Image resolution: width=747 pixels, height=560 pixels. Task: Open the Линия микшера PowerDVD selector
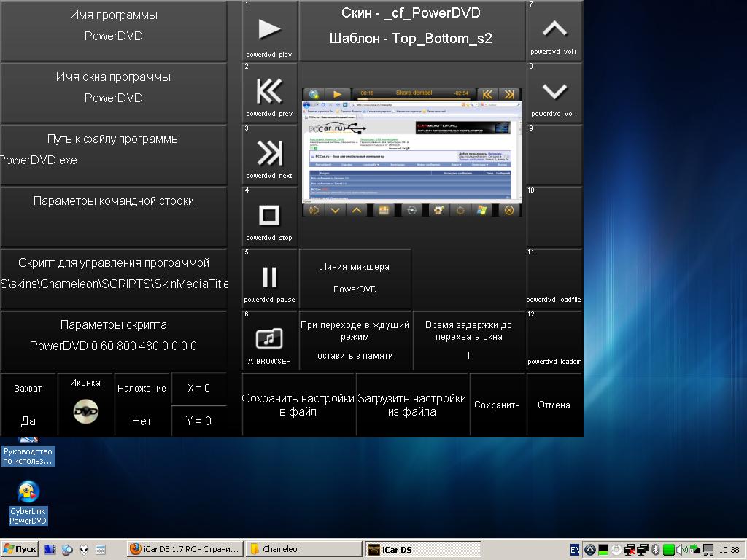tap(355, 279)
